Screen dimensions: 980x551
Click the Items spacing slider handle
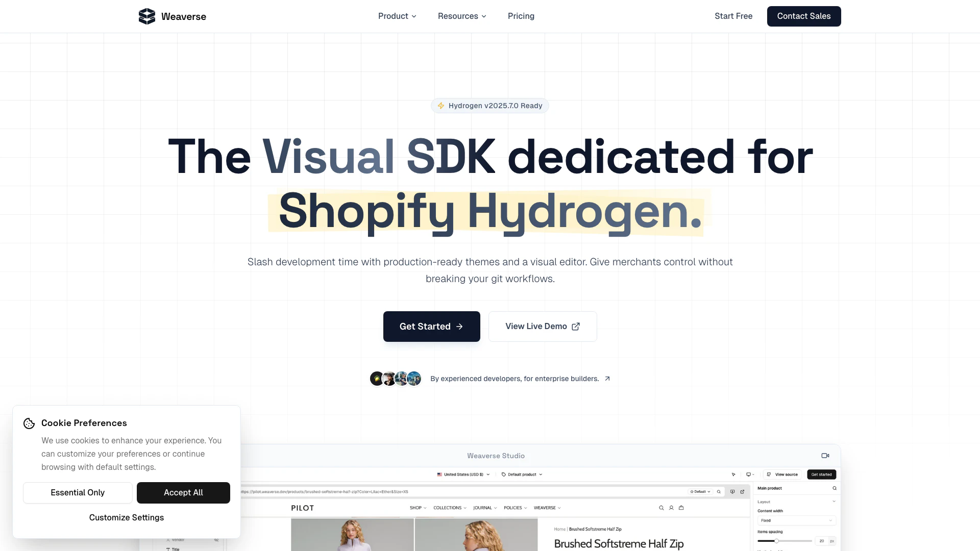(x=776, y=541)
